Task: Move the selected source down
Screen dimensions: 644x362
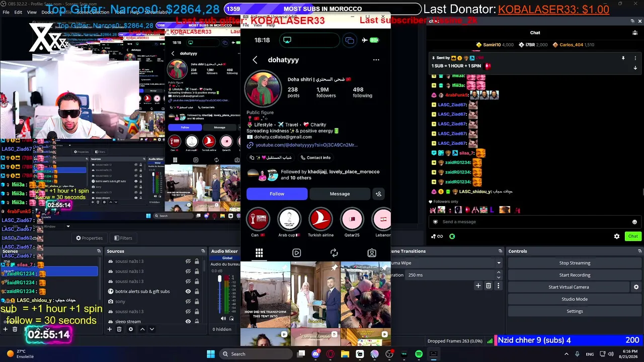Action: tap(152, 329)
